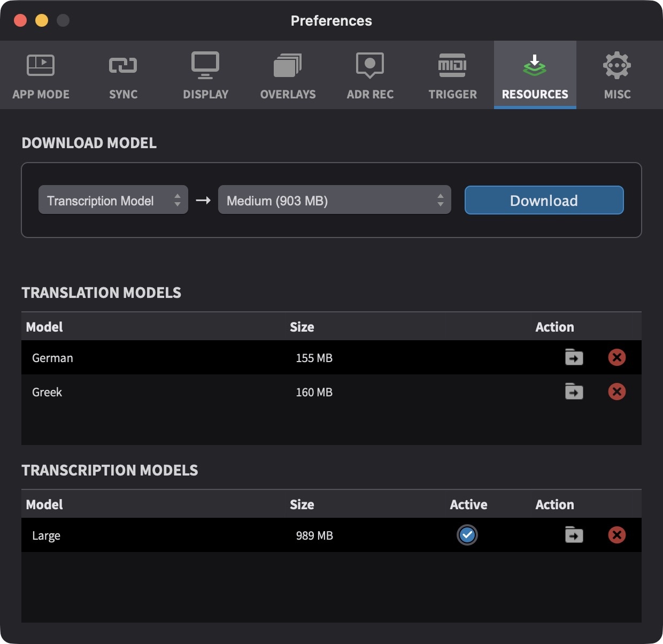Select the ADR REC tab
Screen dimensions: 663x644
(371, 75)
